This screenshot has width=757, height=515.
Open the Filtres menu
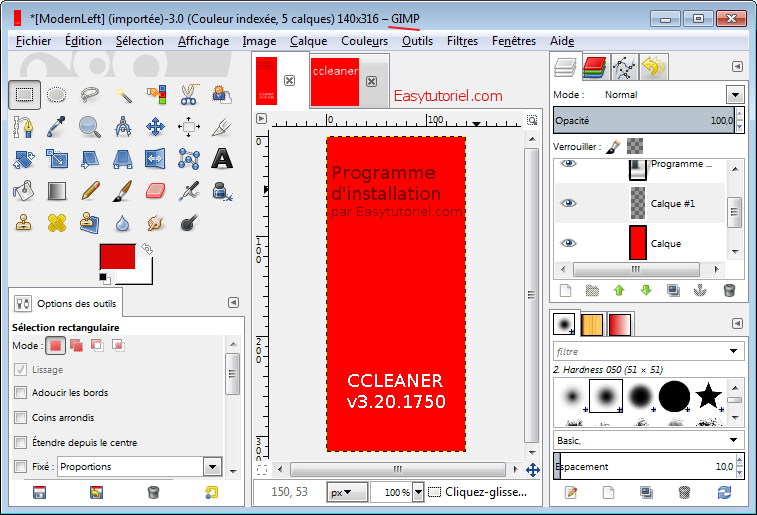tap(462, 41)
